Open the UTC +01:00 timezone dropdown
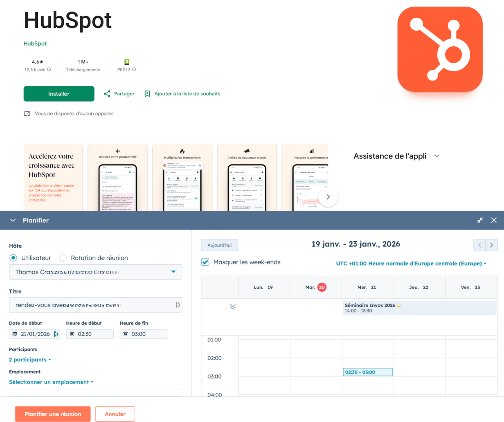This screenshot has height=422, width=504. pos(411,263)
